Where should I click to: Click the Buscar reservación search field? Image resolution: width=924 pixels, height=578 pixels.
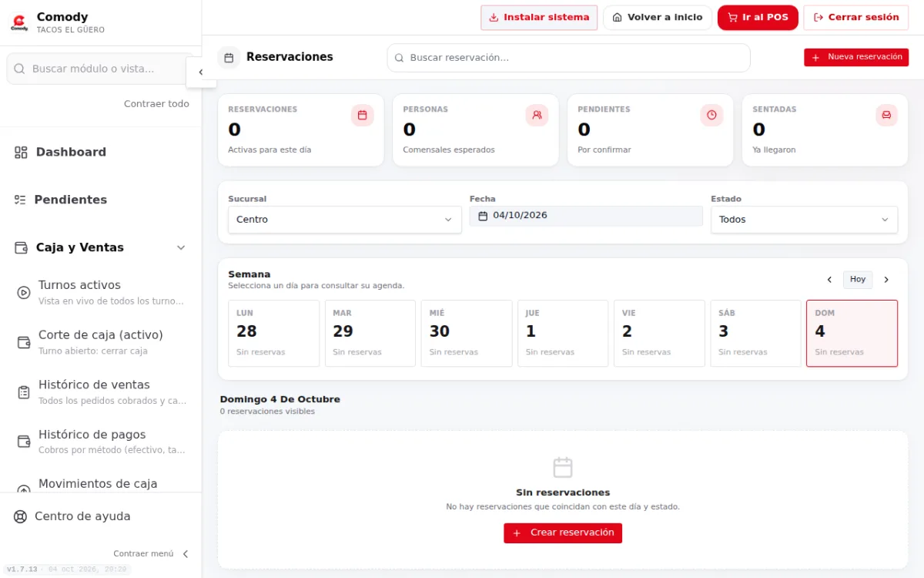click(568, 58)
